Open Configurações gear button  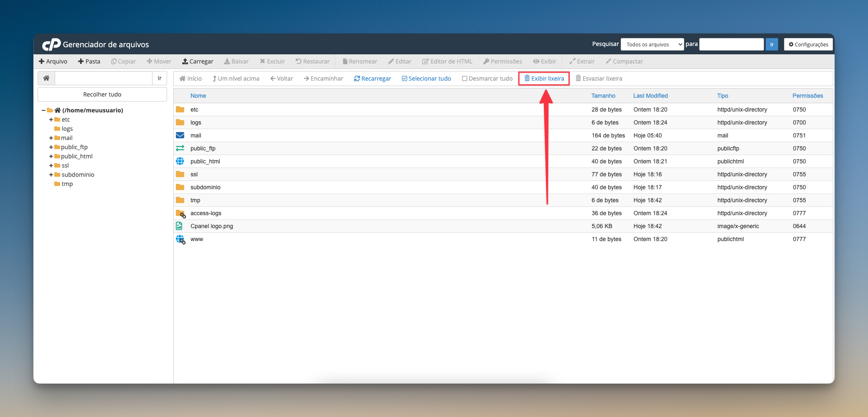[x=808, y=44]
